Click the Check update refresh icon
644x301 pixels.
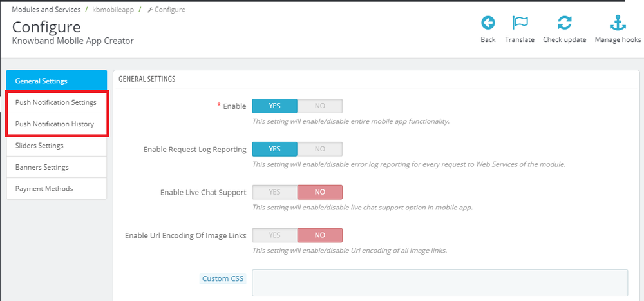[x=564, y=24]
